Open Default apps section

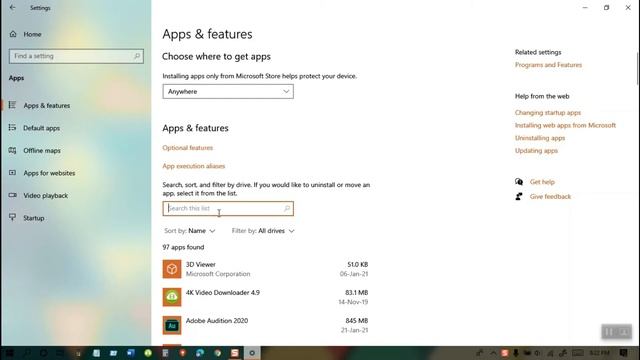[x=41, y=128]
